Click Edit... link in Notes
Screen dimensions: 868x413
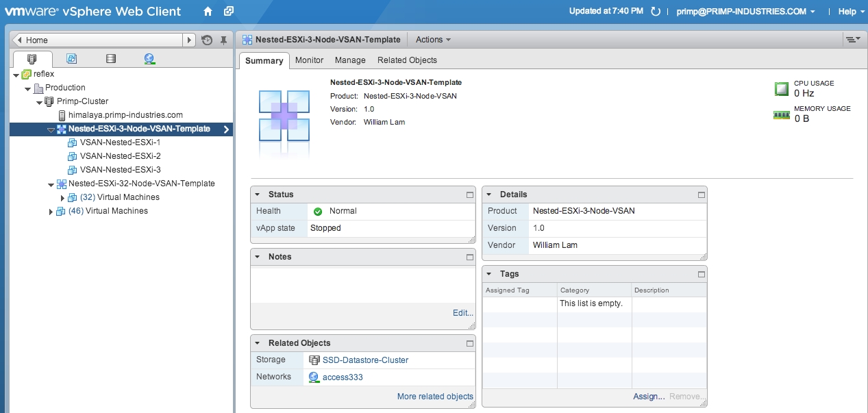tap(463, 313)
